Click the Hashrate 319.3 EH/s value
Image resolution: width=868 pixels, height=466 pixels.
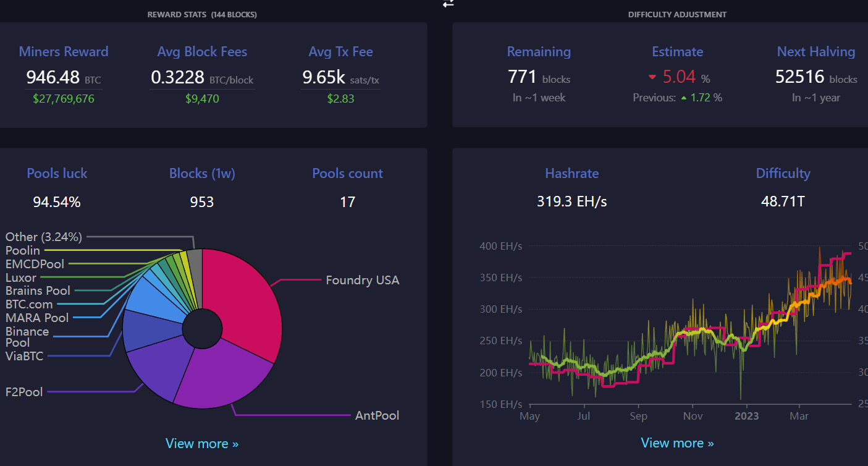tap(571, 201)
